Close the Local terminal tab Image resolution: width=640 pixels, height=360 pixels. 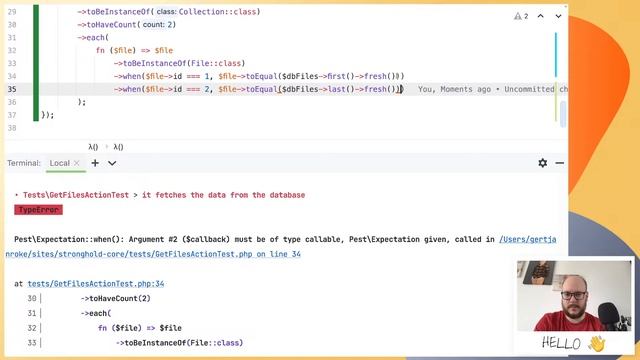[x=77, y=163]
